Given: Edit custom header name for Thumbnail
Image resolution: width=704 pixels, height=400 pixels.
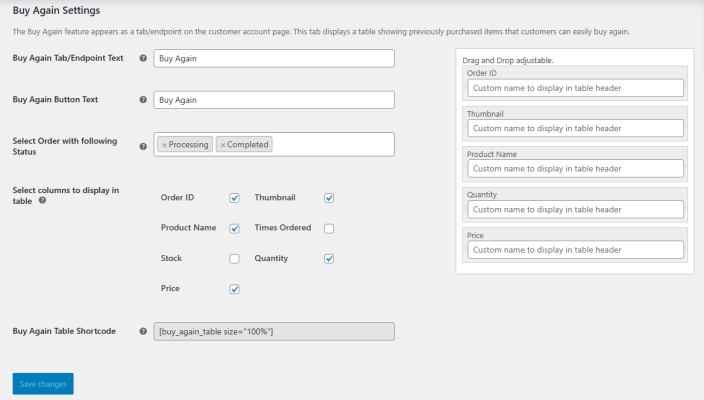Looking at the screenshot, I should pos(575,128).
